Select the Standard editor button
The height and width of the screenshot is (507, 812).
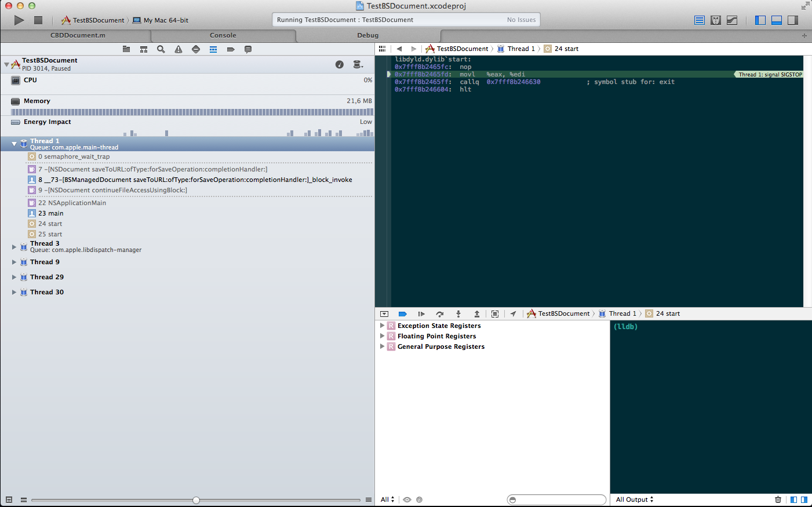tap(700, 20)
